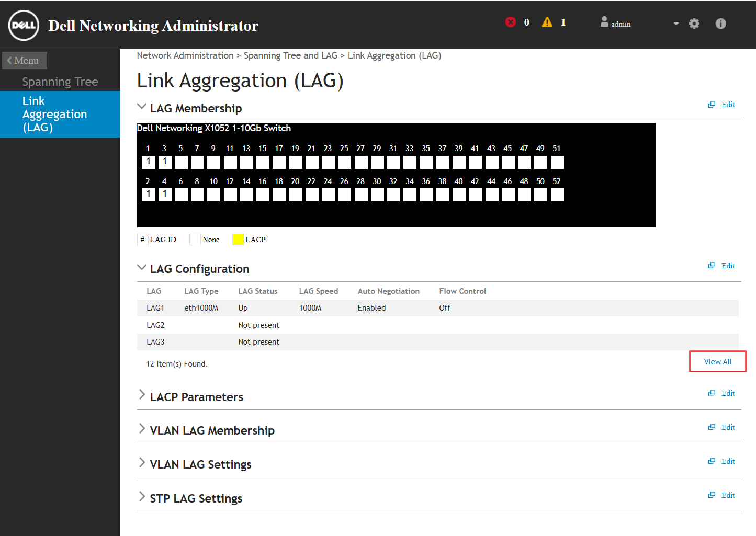The image size is (756, 536).
Task: Click the info icon in header
Action: (x=720, y=24)
